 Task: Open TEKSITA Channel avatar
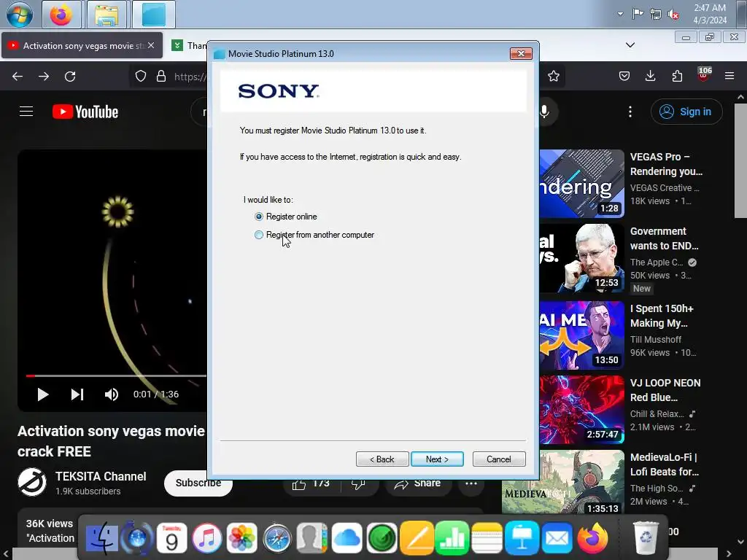(32, 483)
